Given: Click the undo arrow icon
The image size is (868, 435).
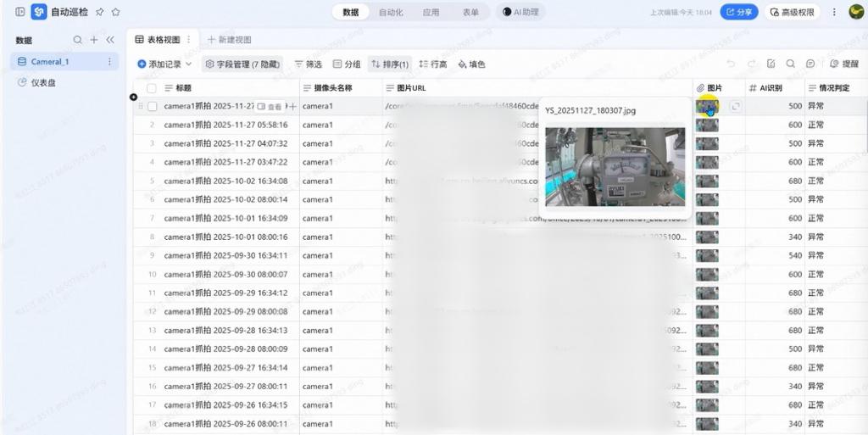Looking at the screenshot, I should (731, 64).
